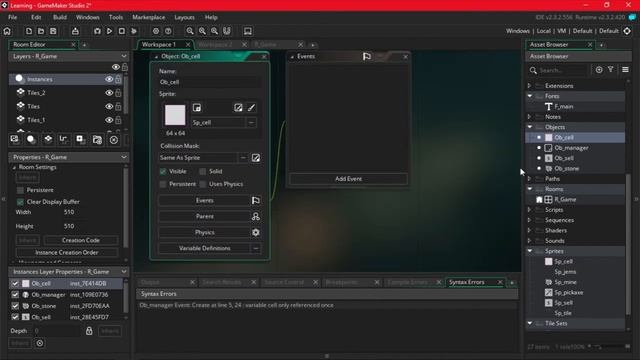The image size is (640, 360).
Task: Clean the project with the broom icon
Action: [x=134, y=31]
